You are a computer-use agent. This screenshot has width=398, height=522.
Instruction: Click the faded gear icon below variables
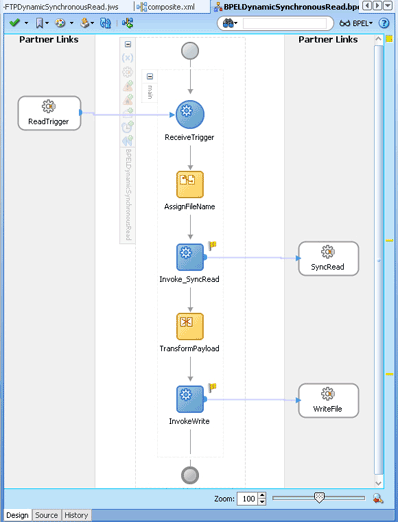pyautogui.click(x=127, y=72)
